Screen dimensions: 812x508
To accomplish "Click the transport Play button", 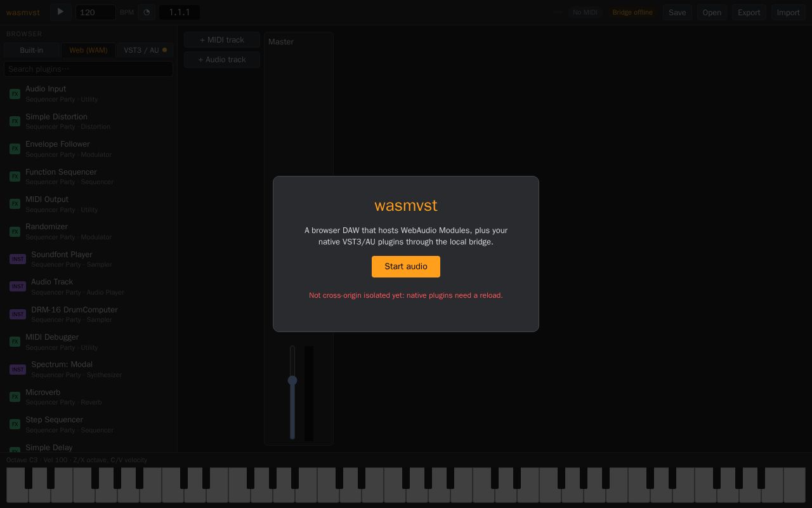I will click(61, 11).
